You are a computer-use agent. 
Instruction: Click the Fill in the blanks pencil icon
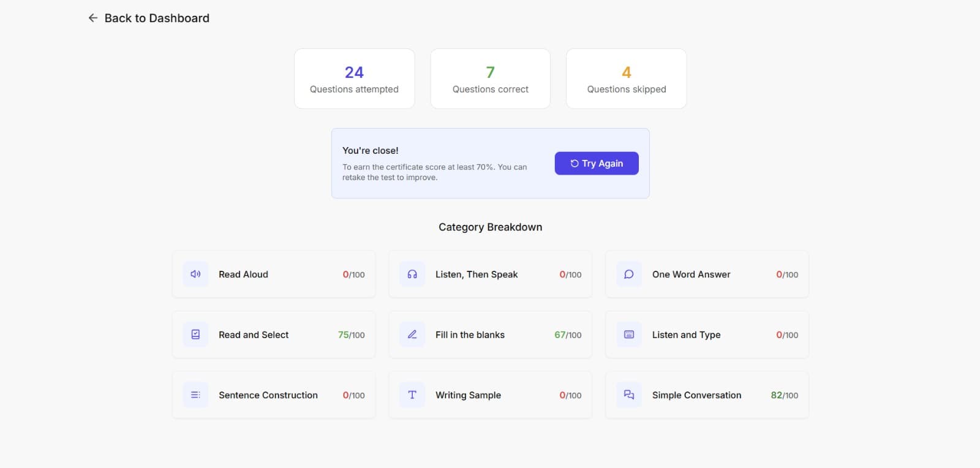pos(412,334)
